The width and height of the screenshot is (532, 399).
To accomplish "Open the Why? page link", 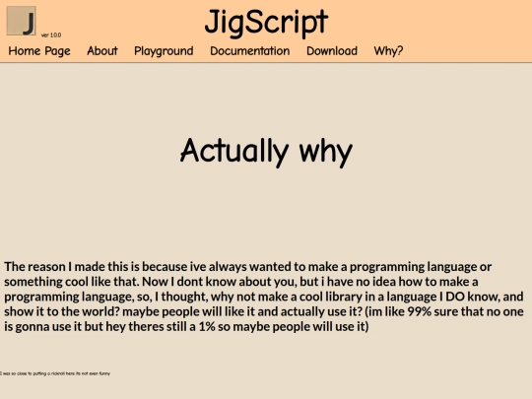I will (x=388, y=51).
